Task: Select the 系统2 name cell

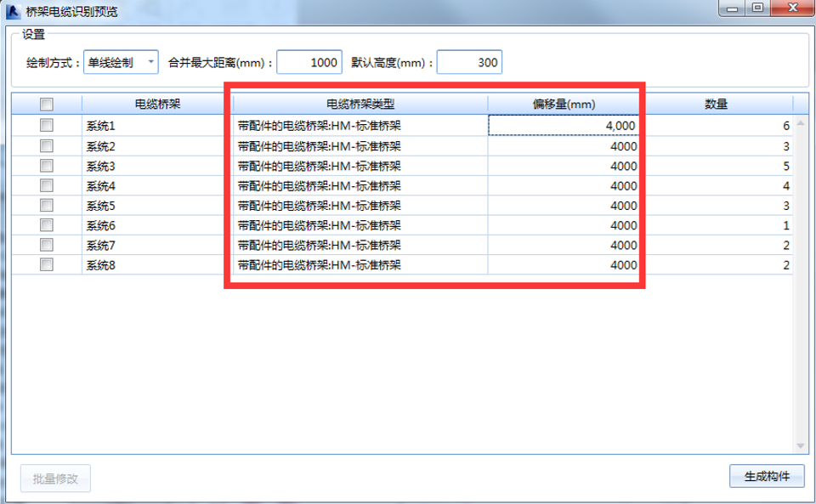Action: (157, 146)
